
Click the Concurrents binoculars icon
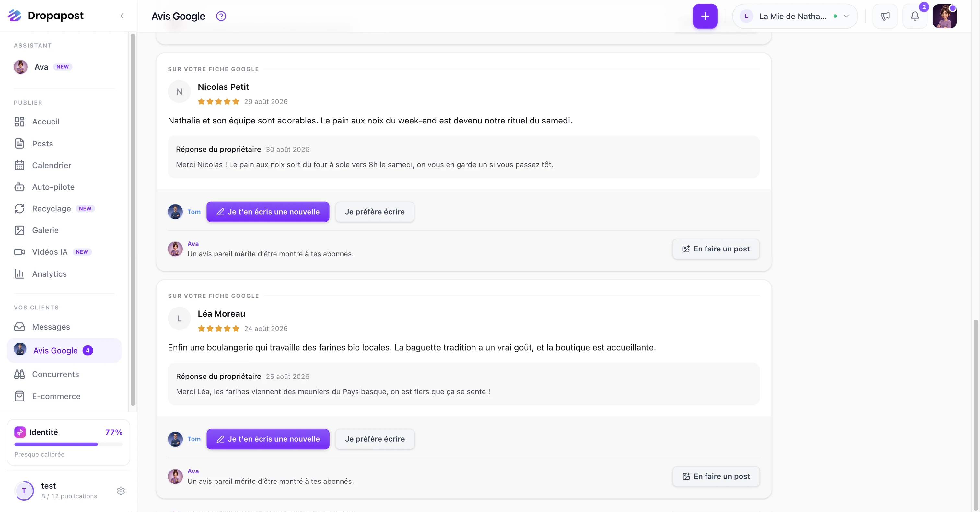(19, 374)
